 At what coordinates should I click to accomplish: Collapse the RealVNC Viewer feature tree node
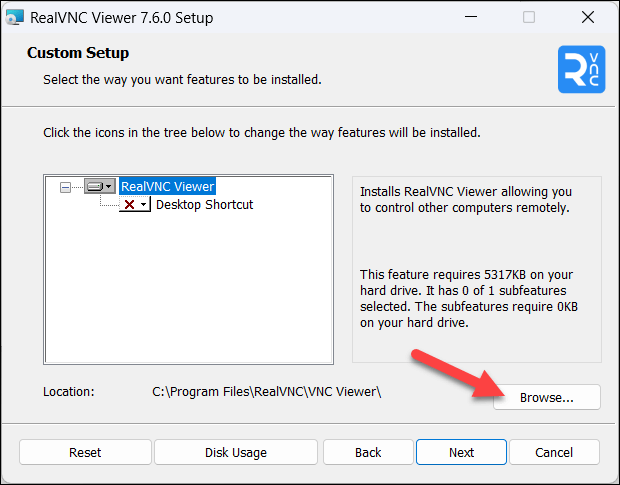click(66, 186)
